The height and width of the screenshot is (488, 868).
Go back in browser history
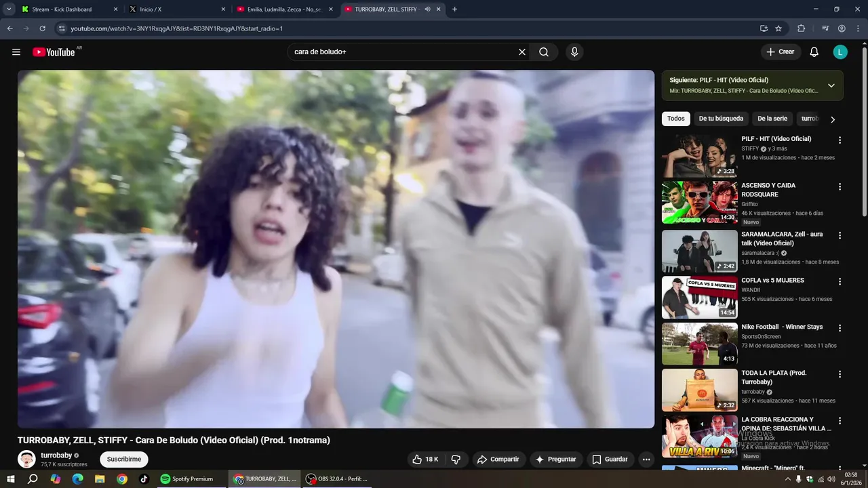(10, 28)
